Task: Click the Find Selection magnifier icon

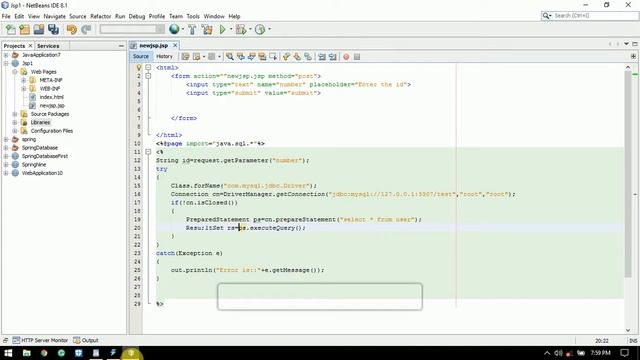Action: coord(230,57)
